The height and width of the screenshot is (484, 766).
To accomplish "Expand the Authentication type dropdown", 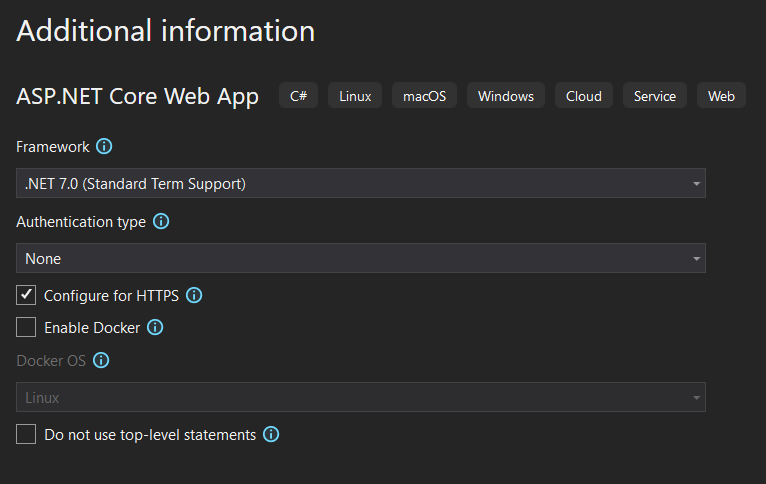I will [361, 258].
